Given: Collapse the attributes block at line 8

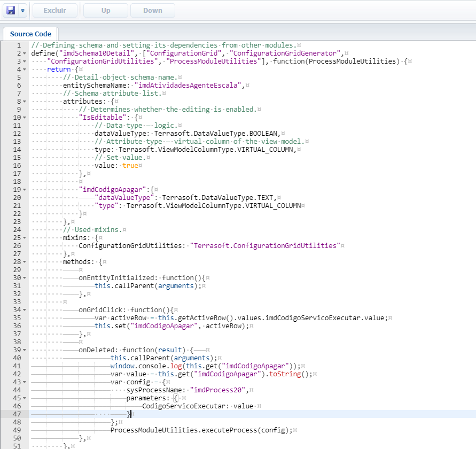Looking at the screenshot, I should click(25, 102).
